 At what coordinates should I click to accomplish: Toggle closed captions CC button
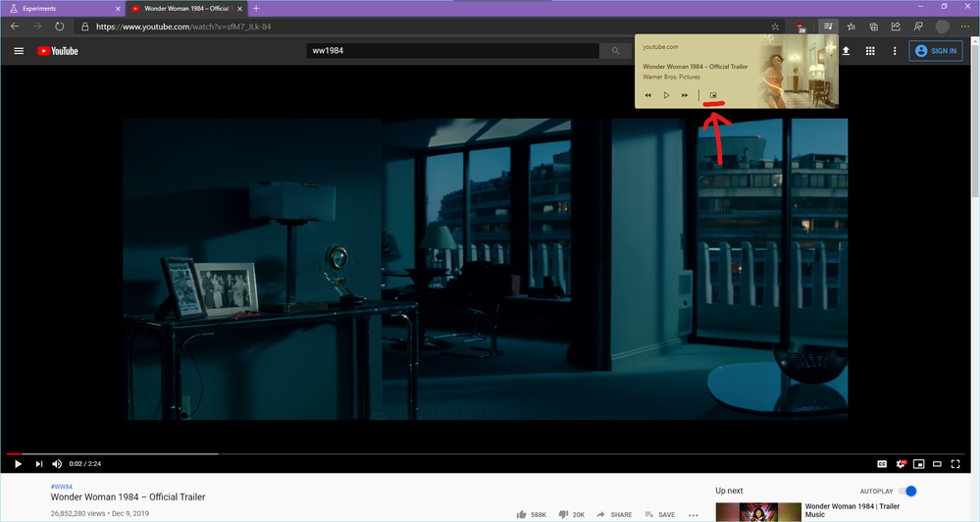pyautogui.click(x=882, y=464)
